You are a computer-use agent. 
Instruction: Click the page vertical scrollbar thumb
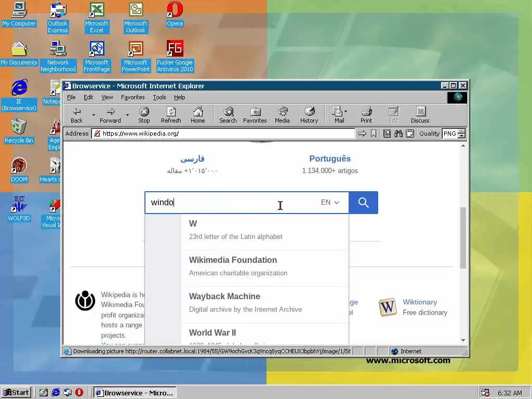463,237
